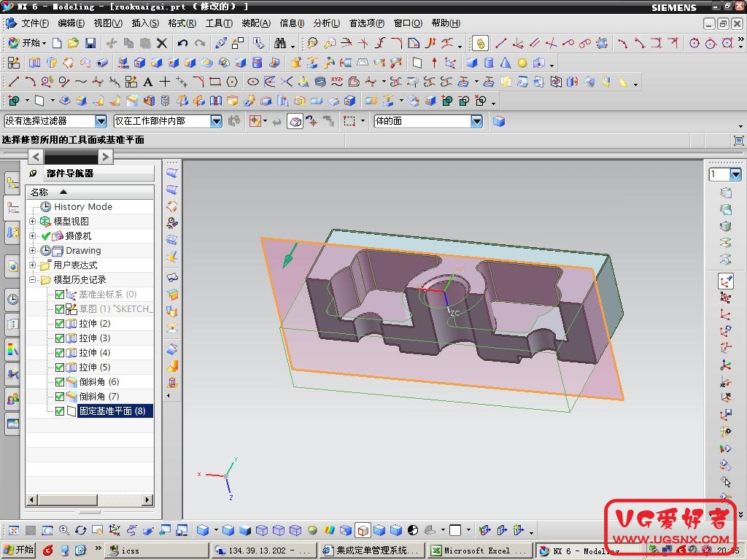
Task: Switch to Microsoft Excel in taskbar
Action: [479, 551]
